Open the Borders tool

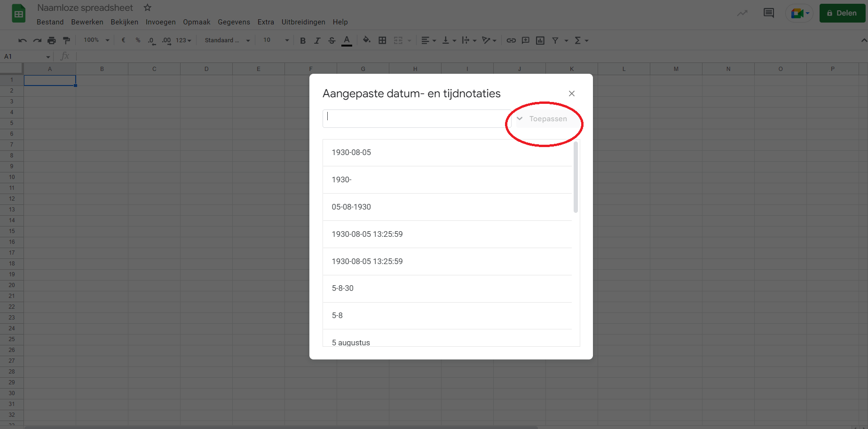382,40
